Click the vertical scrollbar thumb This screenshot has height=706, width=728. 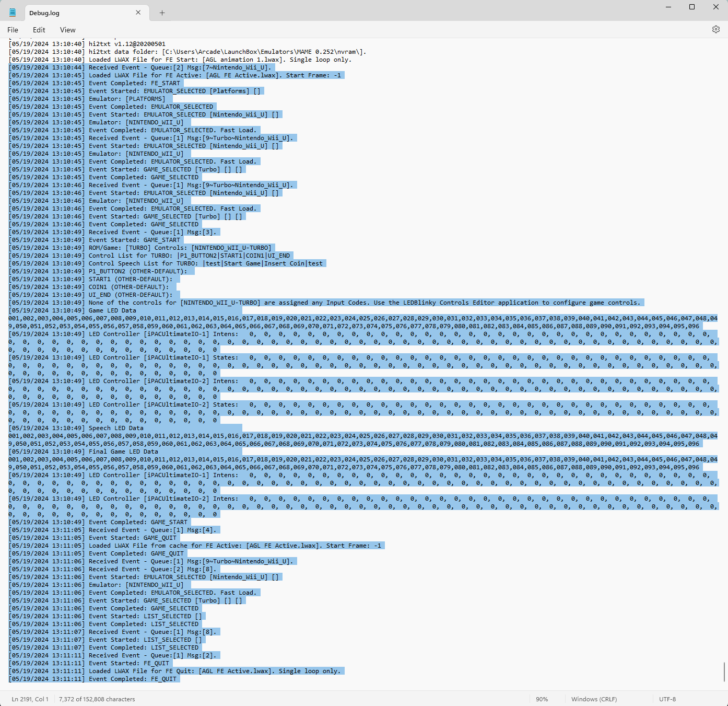[x=725, y=672]
